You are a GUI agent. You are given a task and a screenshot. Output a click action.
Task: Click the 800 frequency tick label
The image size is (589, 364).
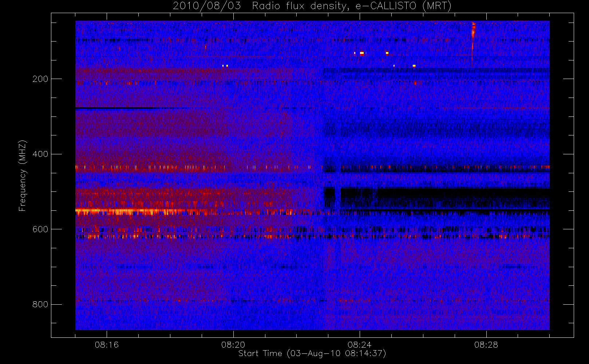(x=40, y=304)
